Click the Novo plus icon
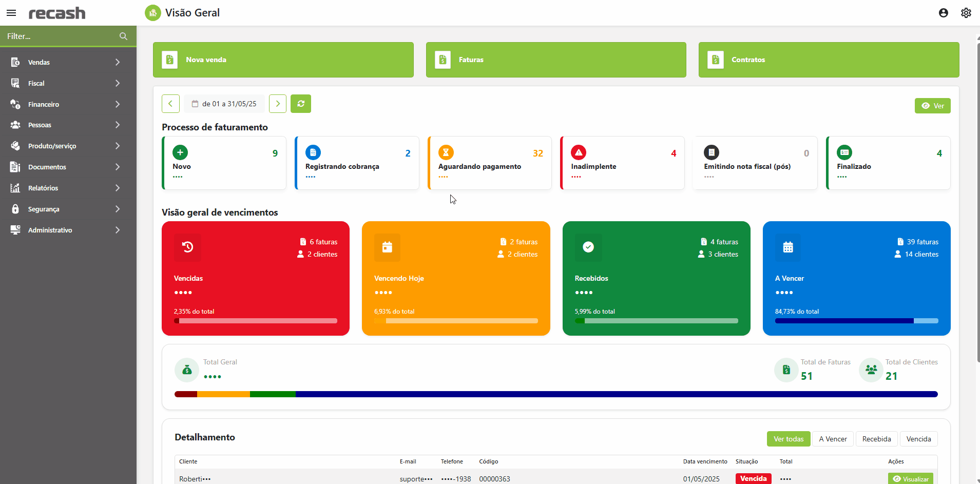The width and height of the screenshot is (980, 484). pos(180,152)
